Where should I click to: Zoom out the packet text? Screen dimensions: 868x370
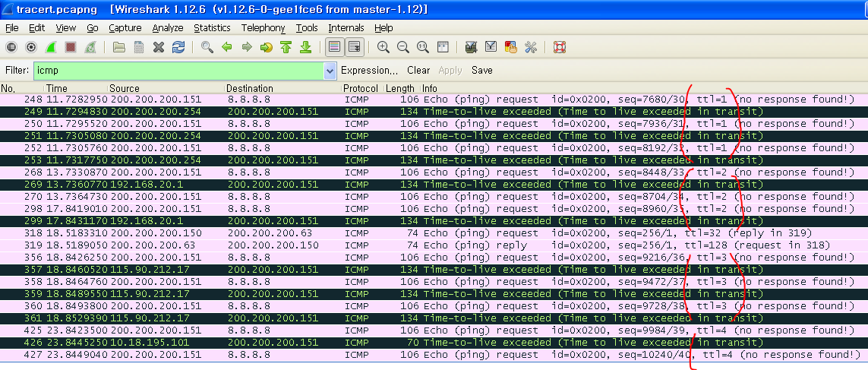click(403, 48)
